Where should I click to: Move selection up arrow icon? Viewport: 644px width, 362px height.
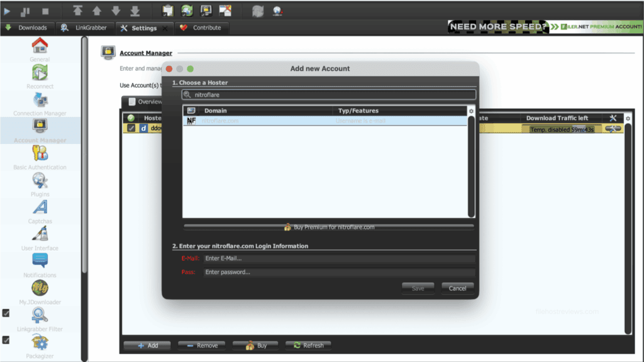pos(96,11)
